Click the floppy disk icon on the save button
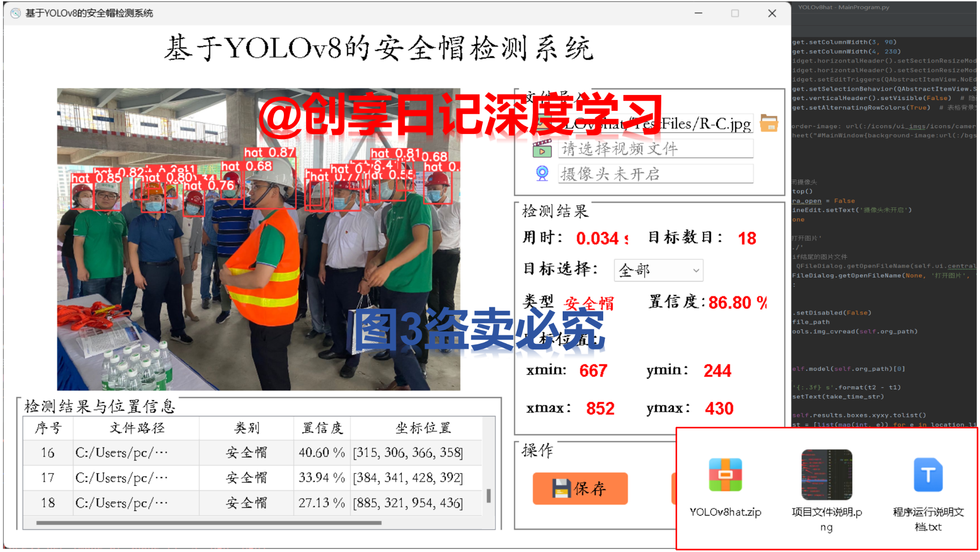Viewport: 980px width, 552px height. 562,488
